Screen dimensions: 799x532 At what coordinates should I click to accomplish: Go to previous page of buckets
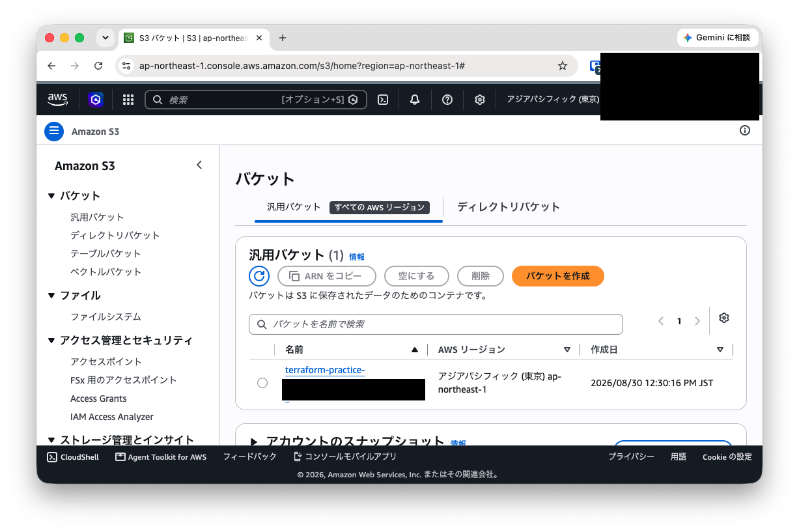coord(661,321)
